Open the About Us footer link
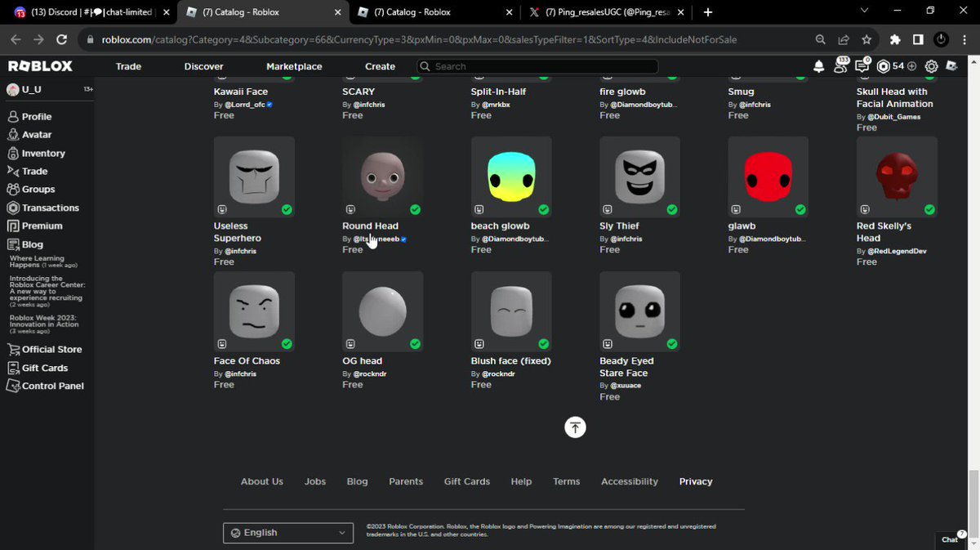Image resolution: width=980 pixels, height=550 pixels. [x=261, y=481]
